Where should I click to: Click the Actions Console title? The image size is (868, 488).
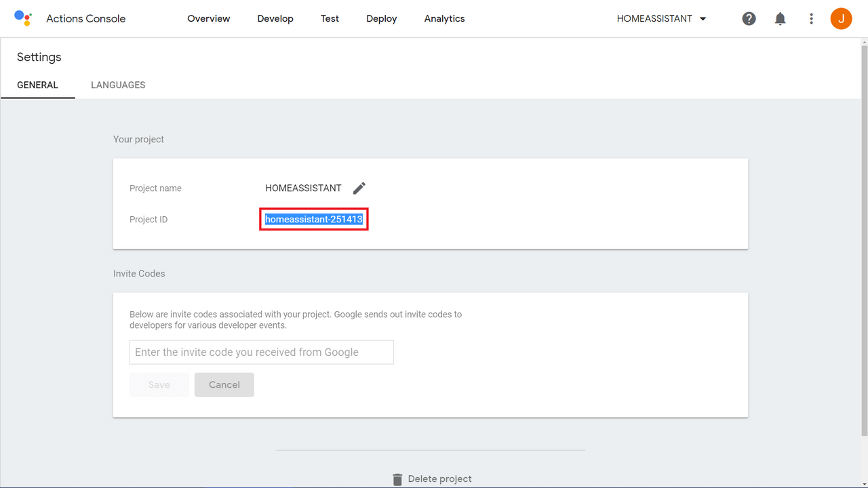click(86, 19)
